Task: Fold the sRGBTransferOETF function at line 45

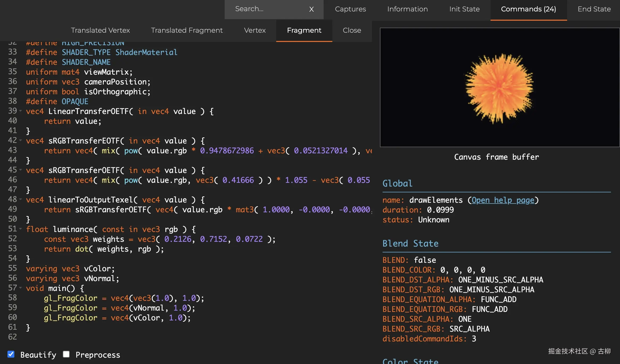Action: pos(20,170)
